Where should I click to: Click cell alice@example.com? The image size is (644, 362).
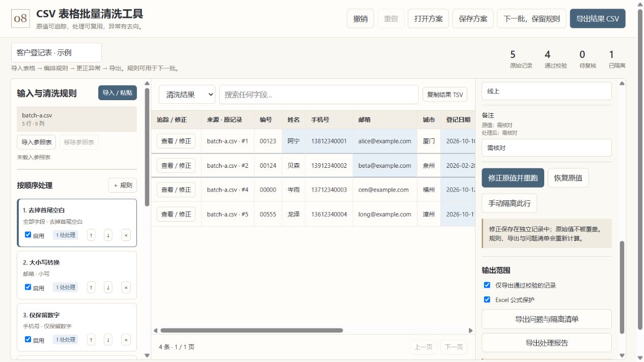(385, 141)
